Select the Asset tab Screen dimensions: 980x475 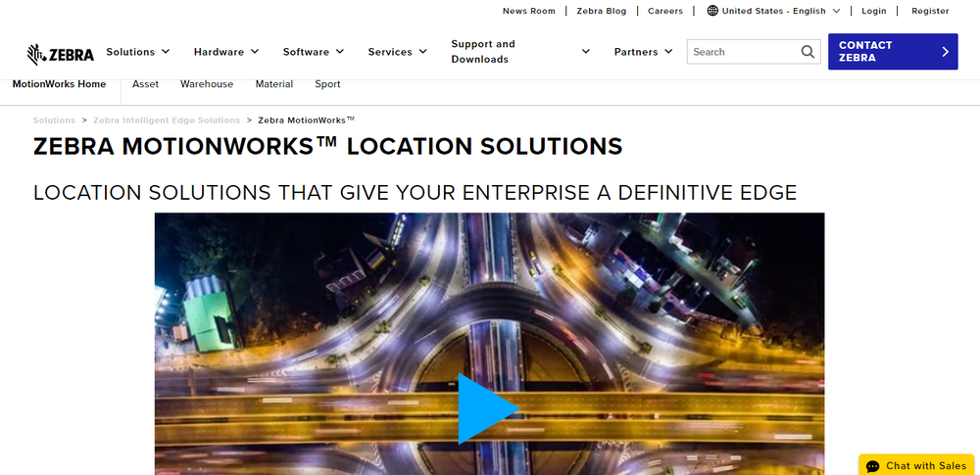146,84
